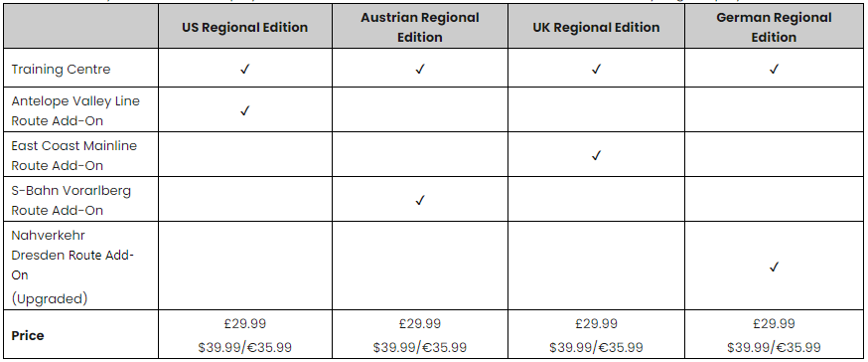The image size is (868, 362).
Task: Click the bold Price row label
Action: (28, 336)
